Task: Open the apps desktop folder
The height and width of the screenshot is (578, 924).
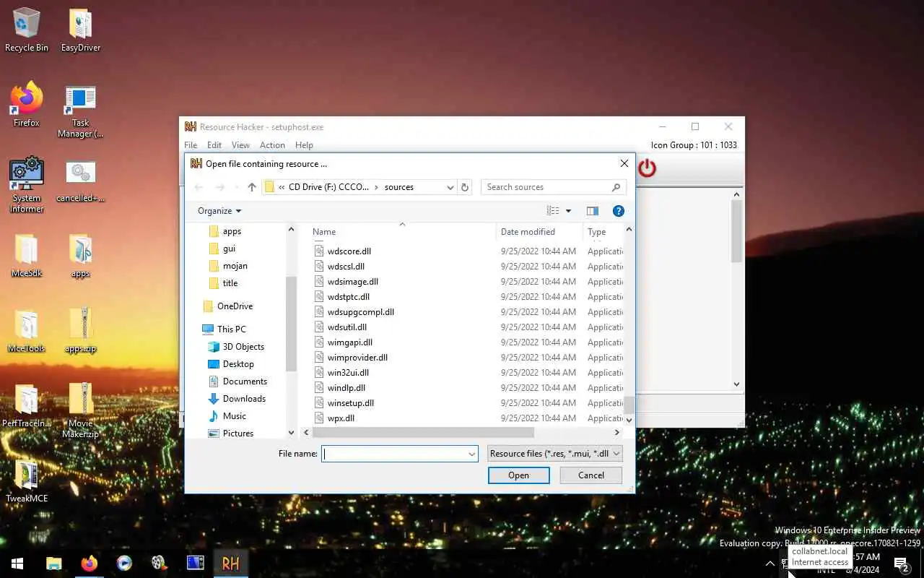Action: (81, 256)
